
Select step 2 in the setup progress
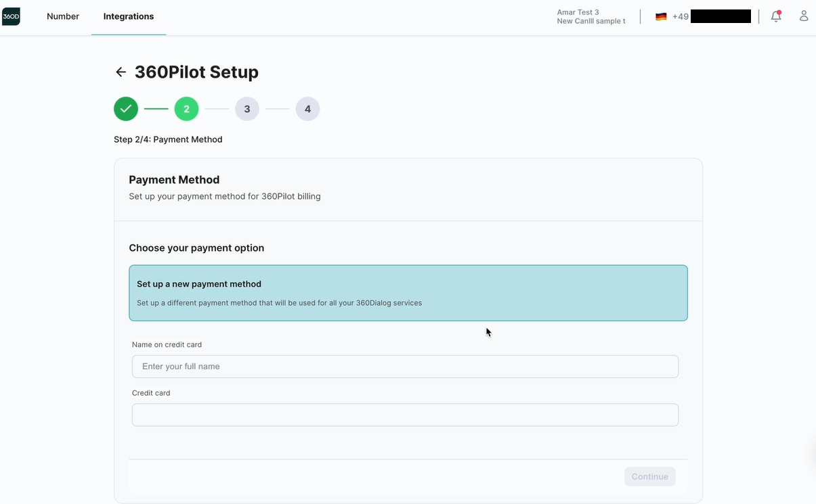tap(186, 109)
